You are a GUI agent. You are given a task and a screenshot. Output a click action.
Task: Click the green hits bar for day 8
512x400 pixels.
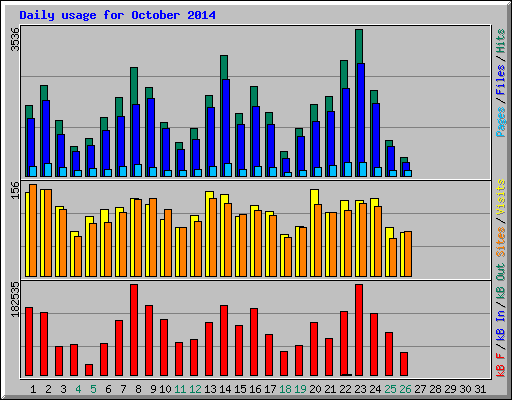click(x=134, y=86)
